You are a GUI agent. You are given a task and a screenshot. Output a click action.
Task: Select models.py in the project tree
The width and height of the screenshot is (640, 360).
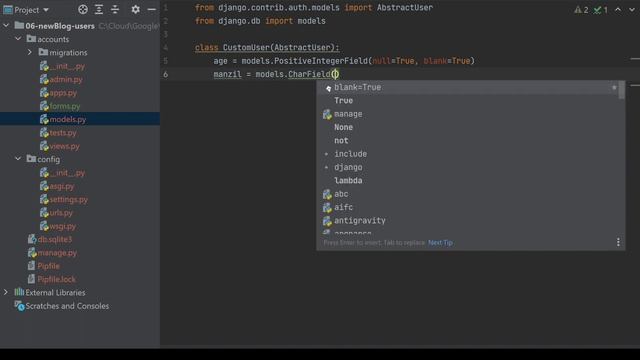point(68,120)
